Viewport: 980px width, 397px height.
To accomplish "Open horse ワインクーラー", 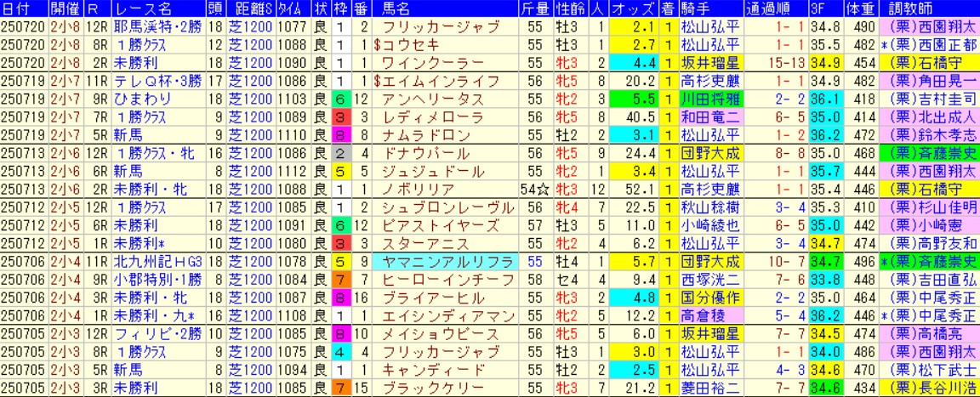I will (421, 62).
